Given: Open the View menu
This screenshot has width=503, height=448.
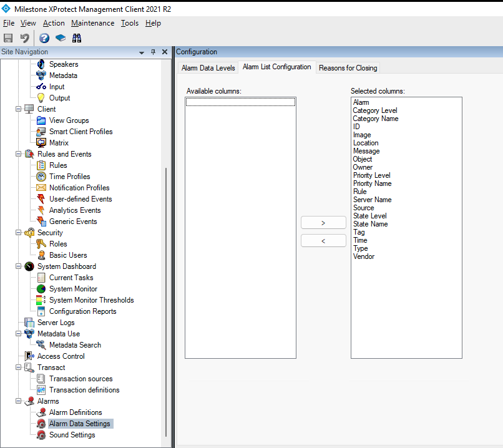Looking at the screenshot, I should click(x=28, y=23).
